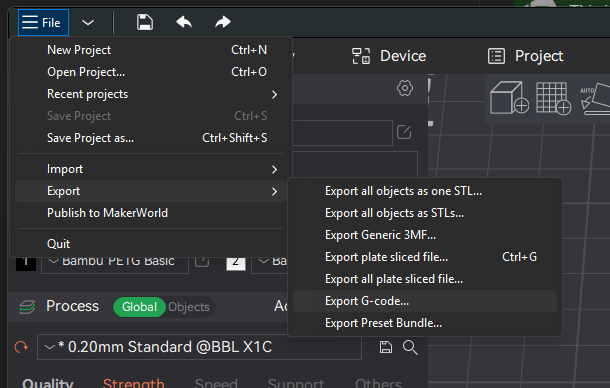
Task: Click the Process layers icon
Action: [x=27, y=307]
